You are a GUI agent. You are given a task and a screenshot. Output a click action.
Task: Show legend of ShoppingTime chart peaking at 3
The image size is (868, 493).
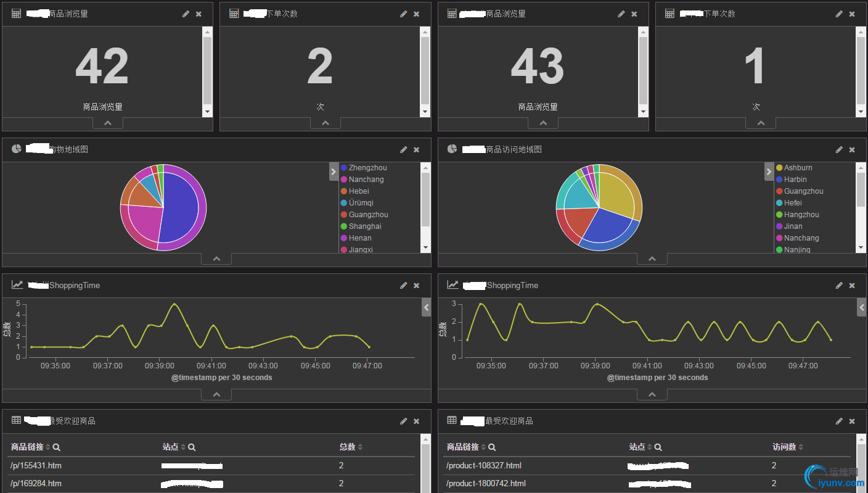(x=862, y=307)
